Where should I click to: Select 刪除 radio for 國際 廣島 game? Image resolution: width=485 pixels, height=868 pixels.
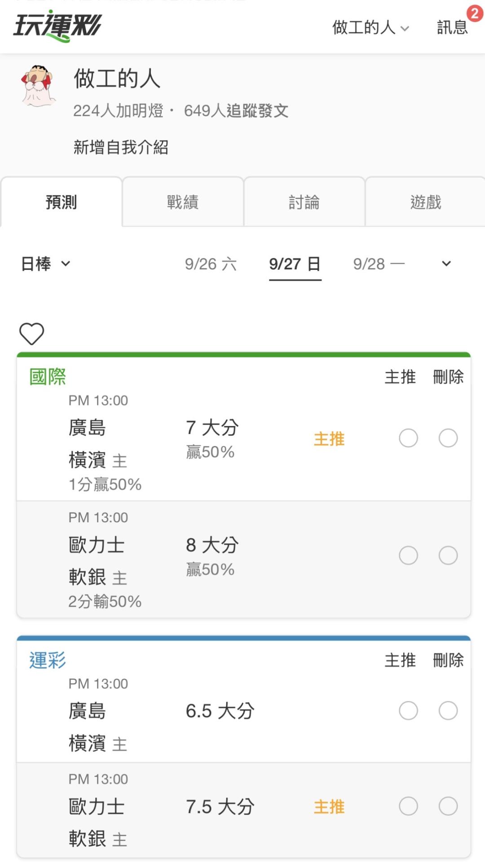click(448, 438)
